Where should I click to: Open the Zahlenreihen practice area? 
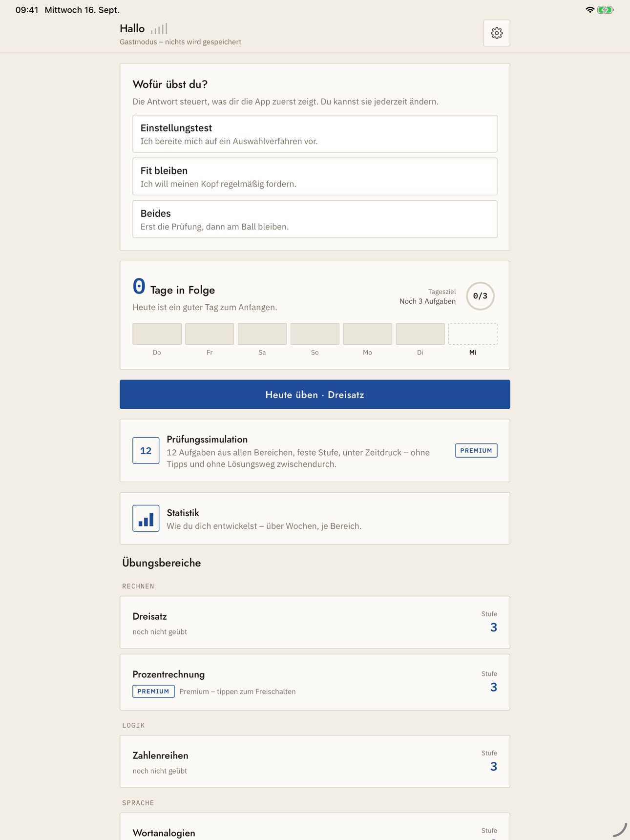(315, 761)
